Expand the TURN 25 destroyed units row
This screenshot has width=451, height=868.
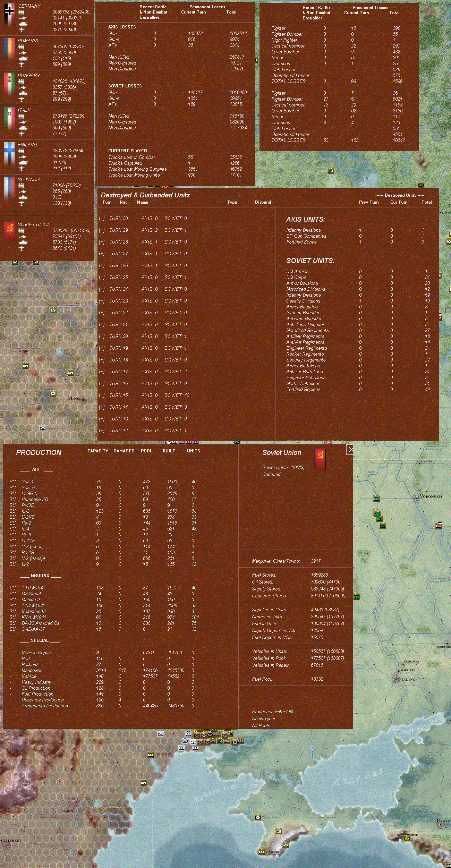102,278
